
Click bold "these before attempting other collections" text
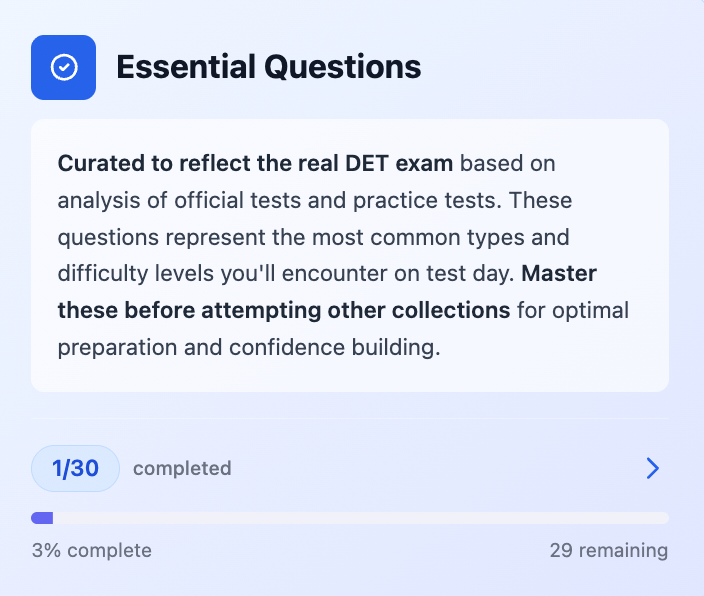point(283,310)
